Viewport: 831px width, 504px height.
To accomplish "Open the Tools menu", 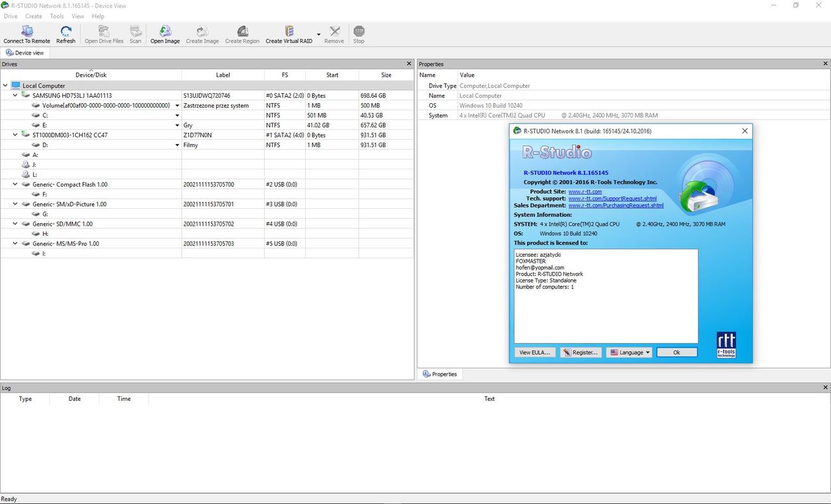I will 57,16.
